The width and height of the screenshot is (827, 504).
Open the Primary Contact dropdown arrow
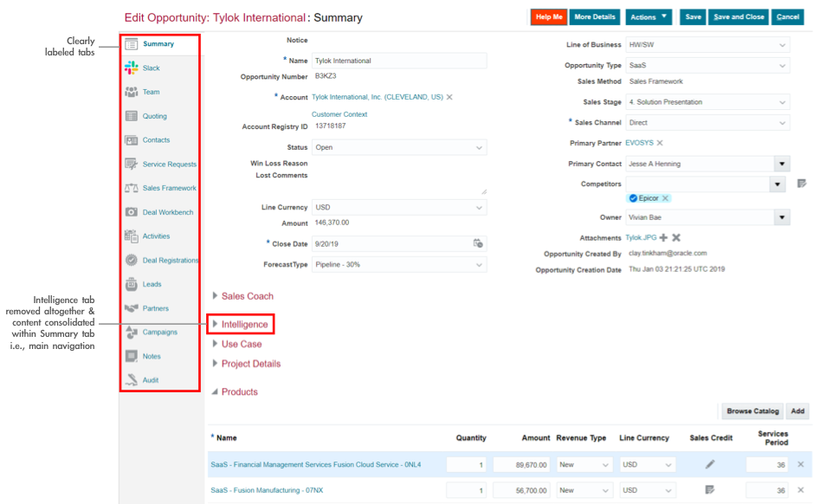point(782,164)
